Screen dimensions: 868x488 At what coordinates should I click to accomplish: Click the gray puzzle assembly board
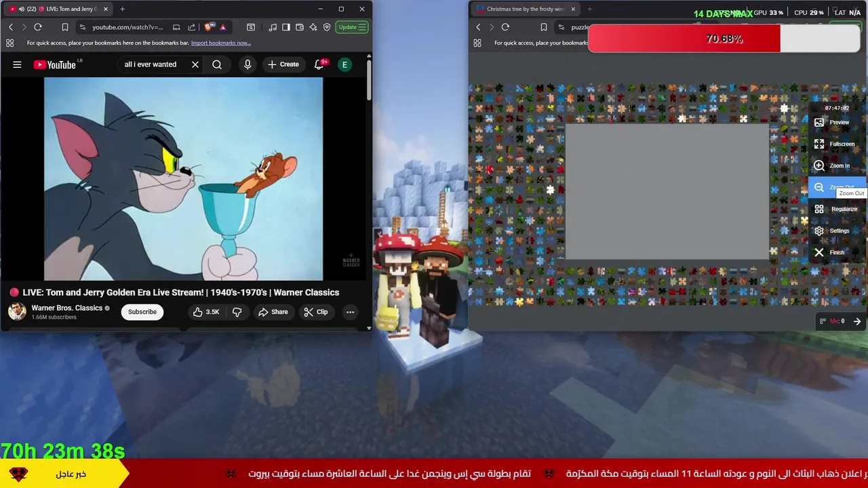pos(667,192)
